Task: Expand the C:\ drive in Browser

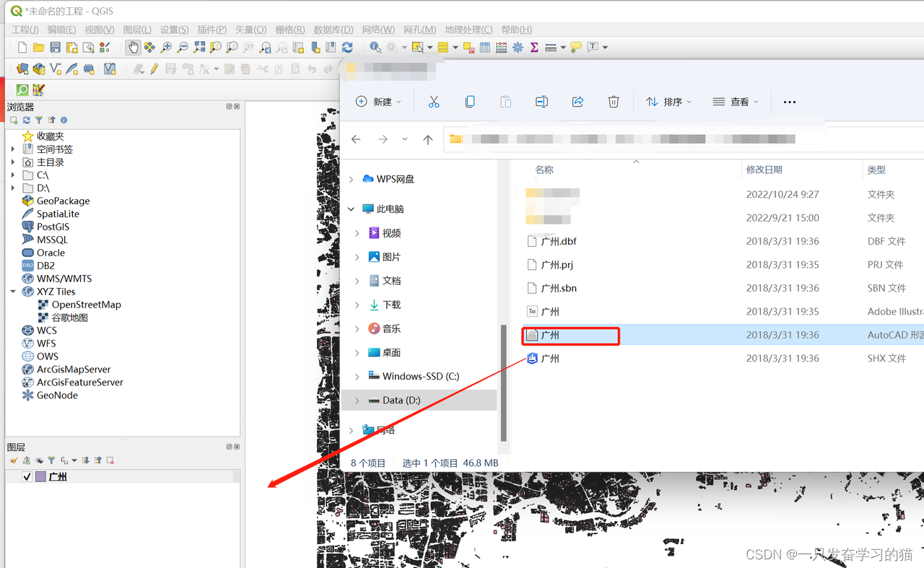Action: click(x=13, y=175)
